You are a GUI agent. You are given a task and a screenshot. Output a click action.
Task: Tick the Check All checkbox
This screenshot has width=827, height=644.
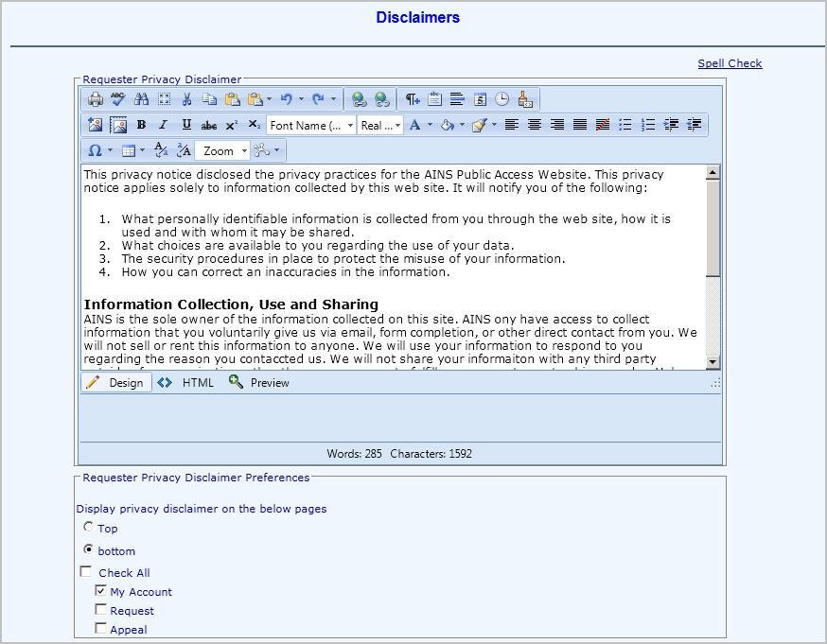tap(85, 572)
